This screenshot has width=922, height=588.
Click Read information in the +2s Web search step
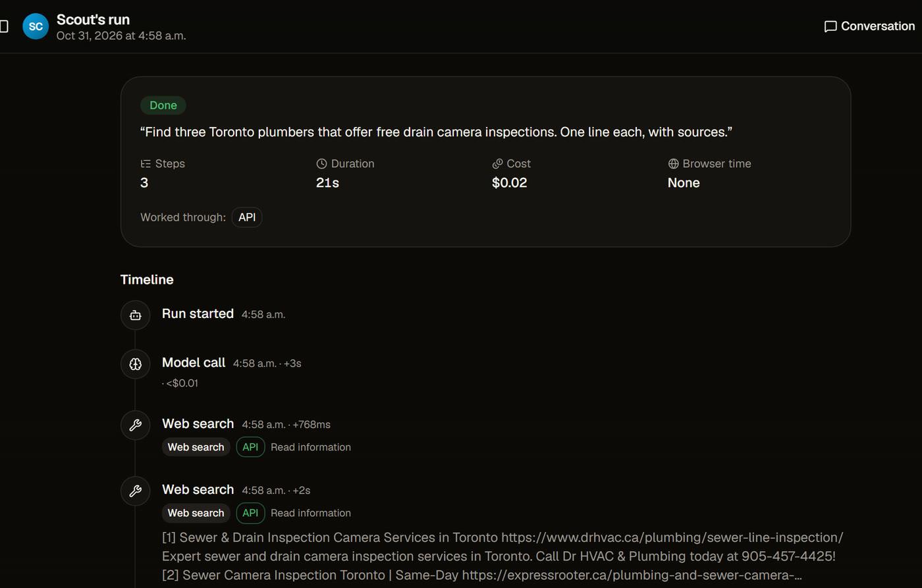[311, 513]
